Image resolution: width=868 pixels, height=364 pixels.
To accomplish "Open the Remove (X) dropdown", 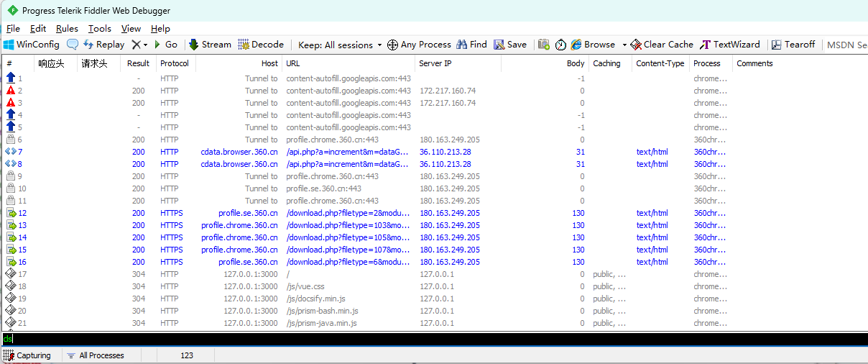I will [139, 45].
